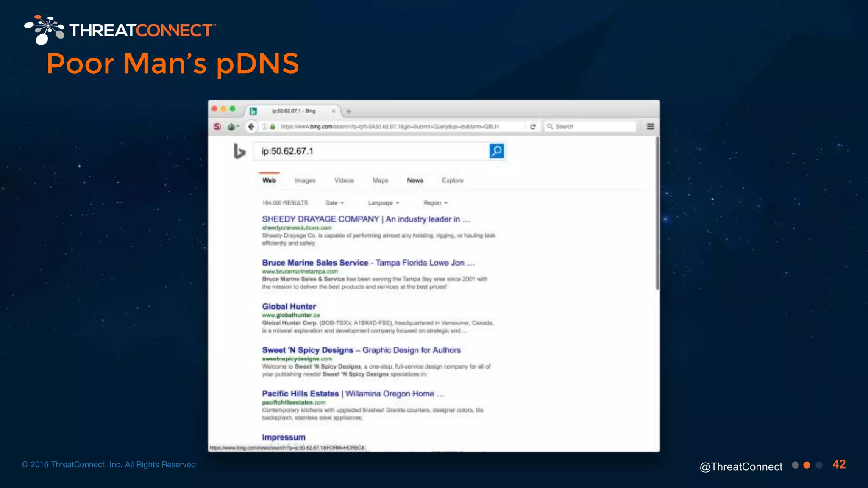Open the SHEEDY DRAYAGE COMPANY result
Viewport: 868px width, 488px height.
[366, 219]
